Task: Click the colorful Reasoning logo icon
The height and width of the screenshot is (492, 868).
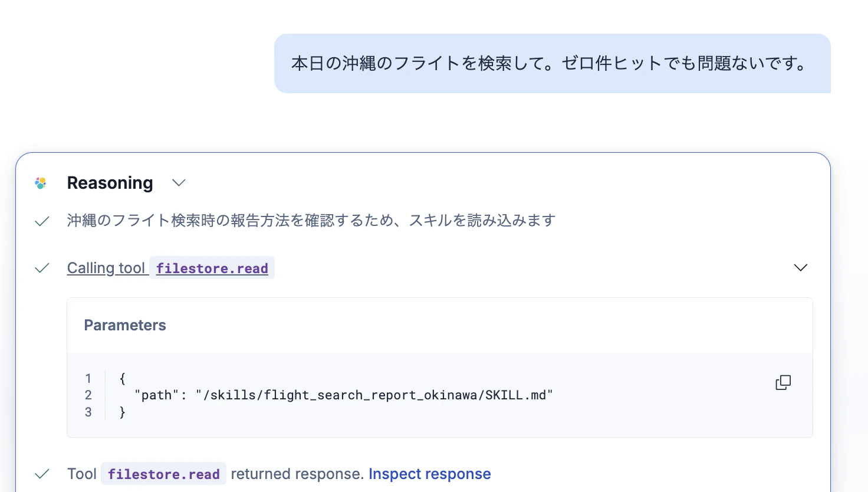Action: 41,183
